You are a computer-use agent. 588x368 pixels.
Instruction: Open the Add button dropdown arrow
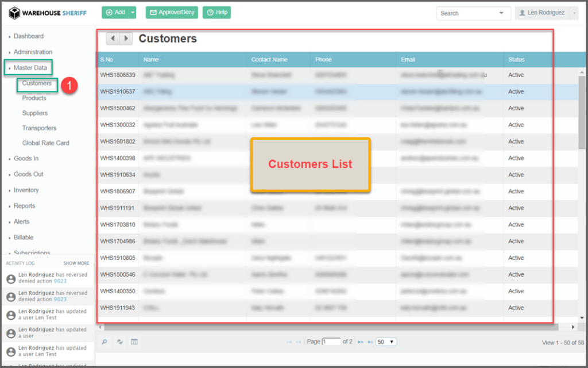point(133,12)
